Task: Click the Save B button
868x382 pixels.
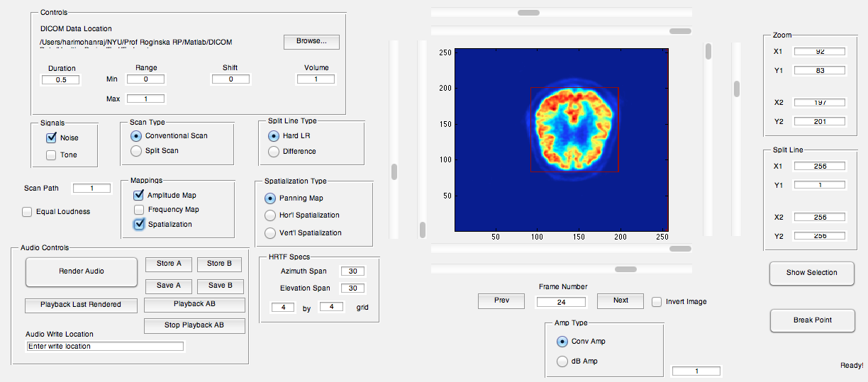Action: pos(220,286)
